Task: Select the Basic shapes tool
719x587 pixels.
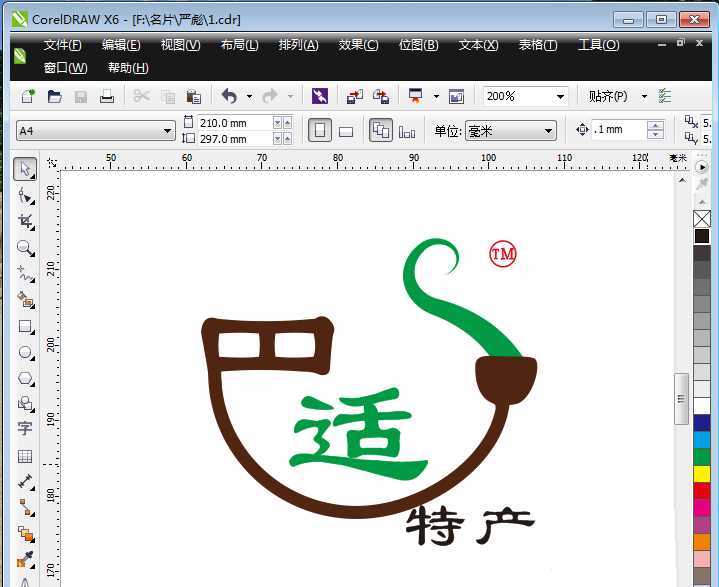Action: point(25,404)
